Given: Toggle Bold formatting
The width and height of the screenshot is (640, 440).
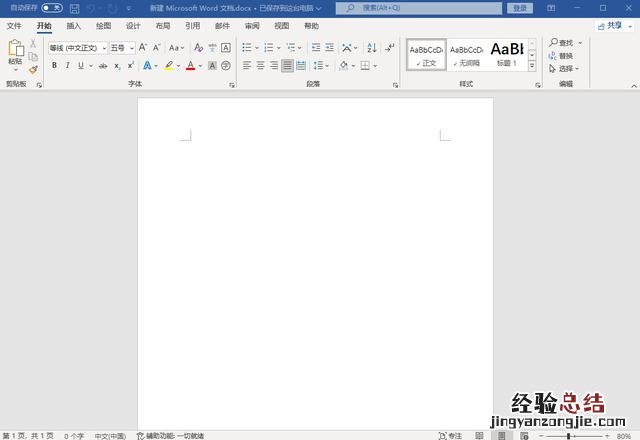Looking at the screenshot, I should [x=54, y=66].
